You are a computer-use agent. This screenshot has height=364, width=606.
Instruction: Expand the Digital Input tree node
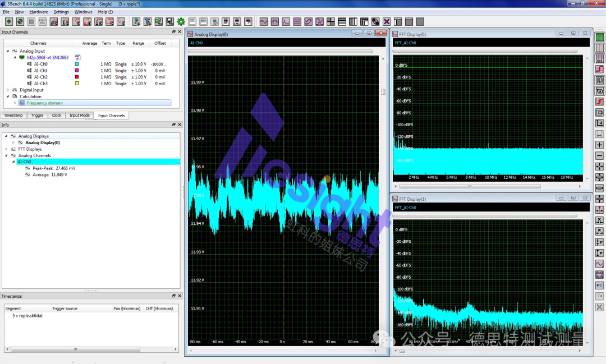(x=7, y=90)
